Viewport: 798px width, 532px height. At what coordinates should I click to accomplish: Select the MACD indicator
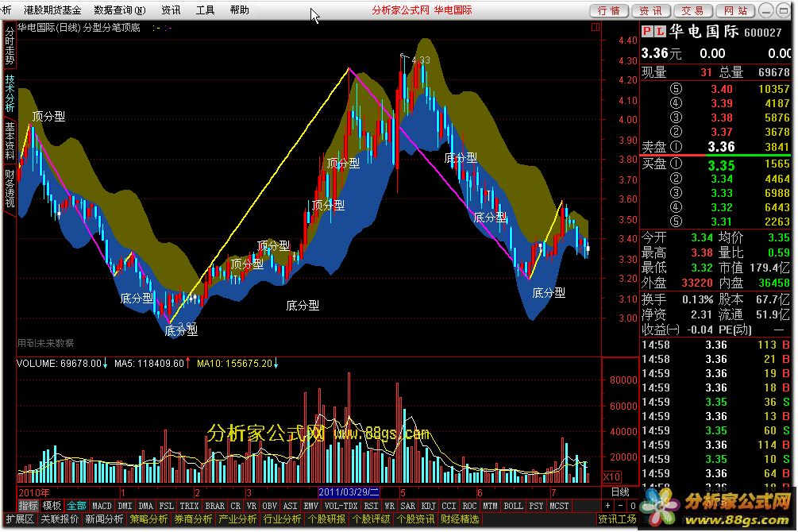[102, 506]
